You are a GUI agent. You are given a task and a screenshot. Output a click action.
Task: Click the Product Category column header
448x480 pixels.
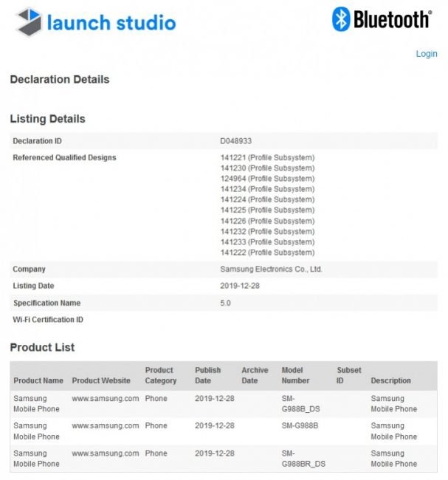(x=161, y=375)
